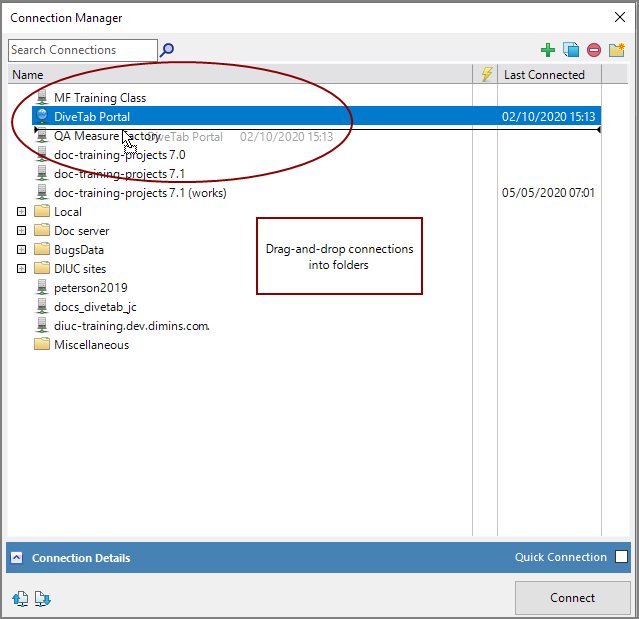Collapse the Connection Details panel

click(x=17, y=557)
